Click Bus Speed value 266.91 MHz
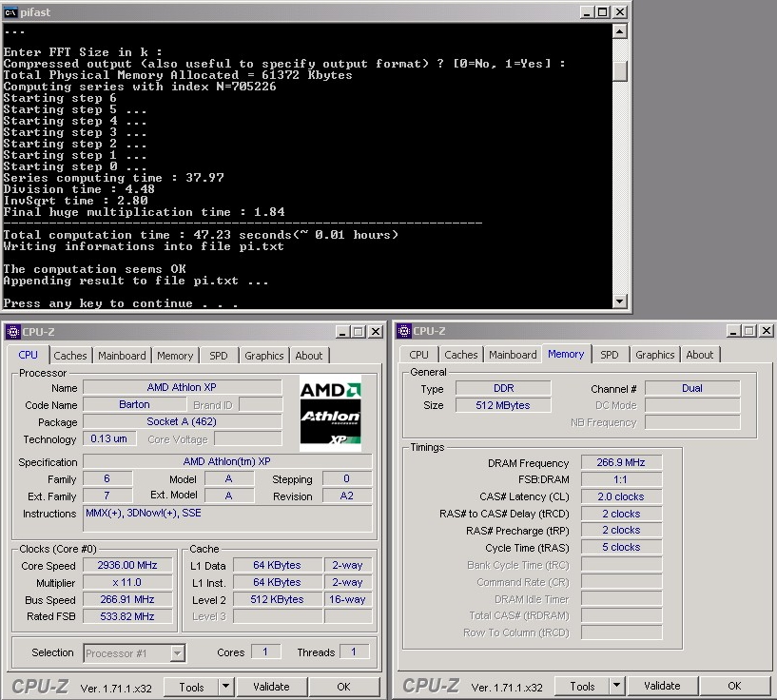The image size is (777, 700). [127, 599]
